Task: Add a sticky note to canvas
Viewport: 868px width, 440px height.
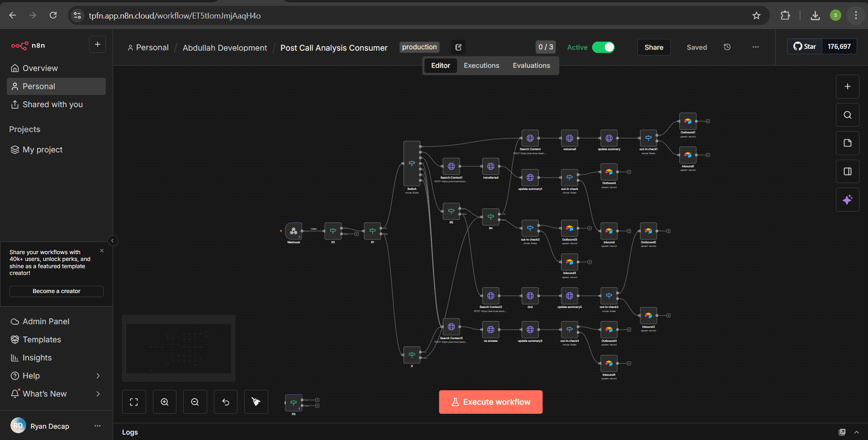Action: 848,143
